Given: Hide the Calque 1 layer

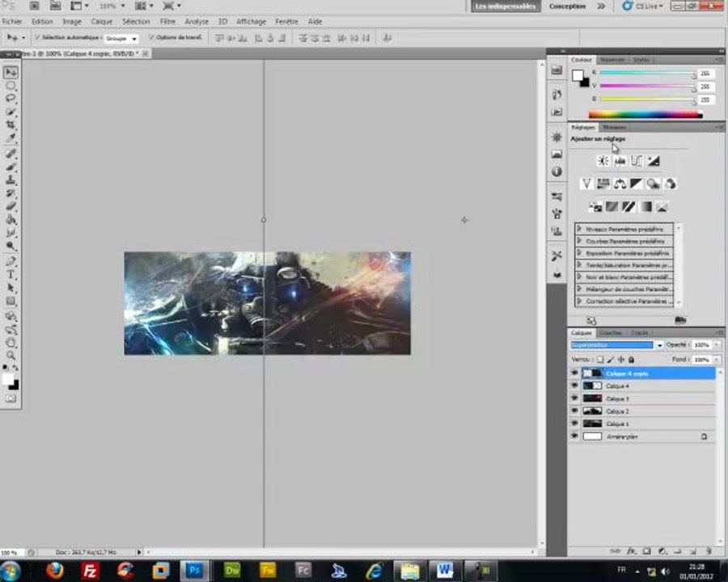Looking at the screenshot, I should 575,424.
